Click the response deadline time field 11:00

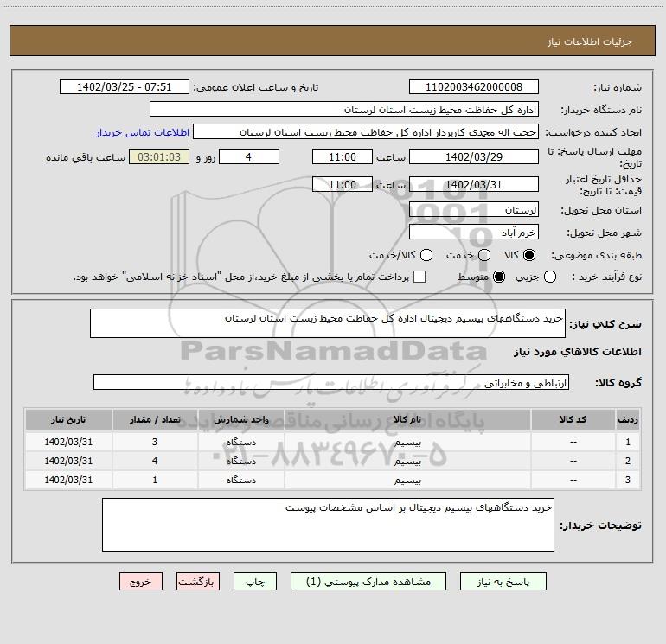coord(343,156)
